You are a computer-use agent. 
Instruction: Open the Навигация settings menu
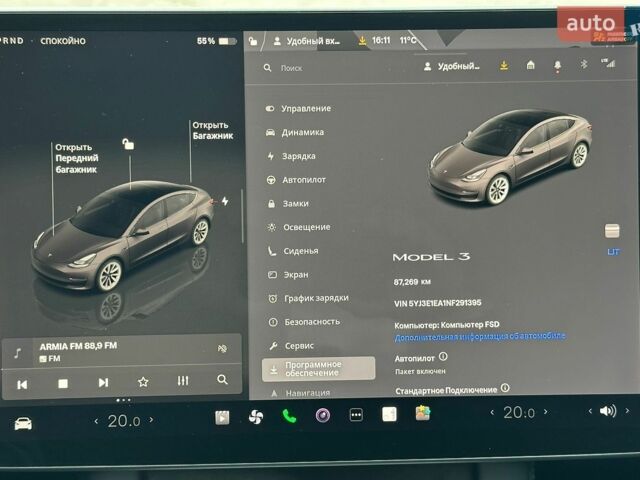click(300, 393)
